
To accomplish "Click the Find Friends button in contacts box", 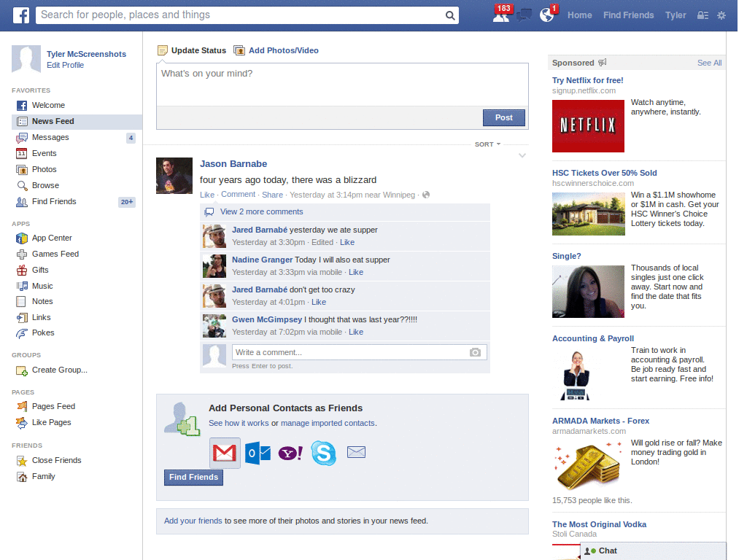I will click(x=193, y=477).
